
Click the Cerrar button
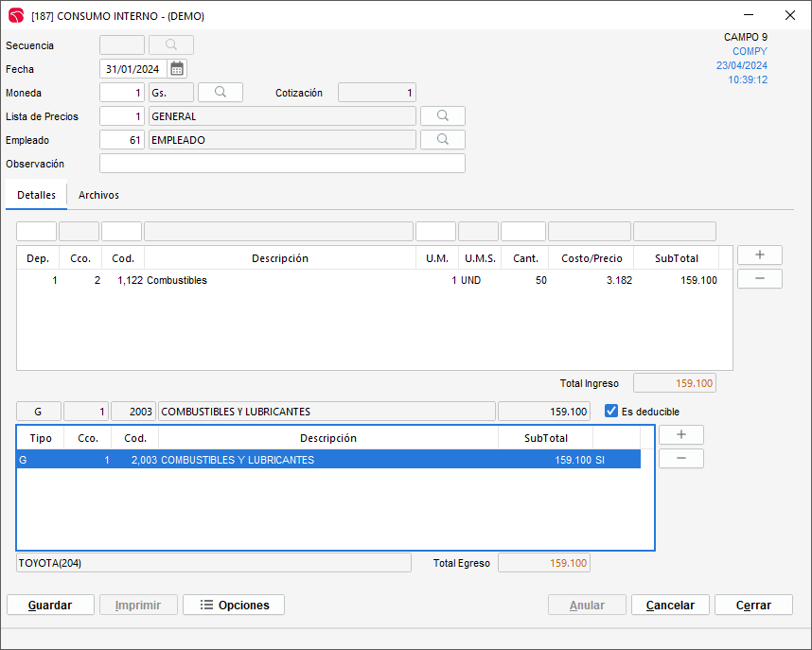753,606
